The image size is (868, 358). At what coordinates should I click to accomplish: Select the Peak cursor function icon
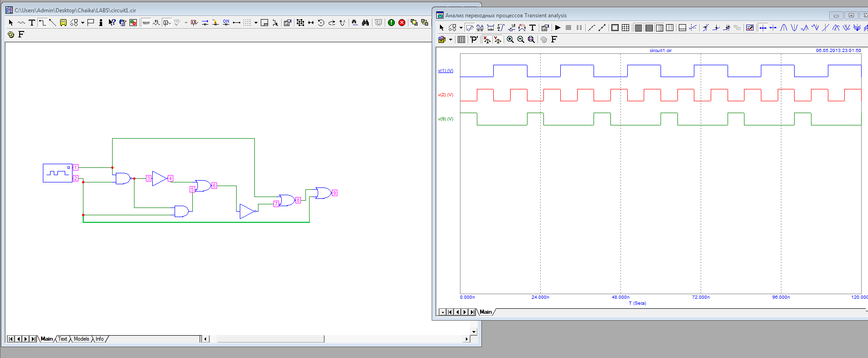[783, 28]
